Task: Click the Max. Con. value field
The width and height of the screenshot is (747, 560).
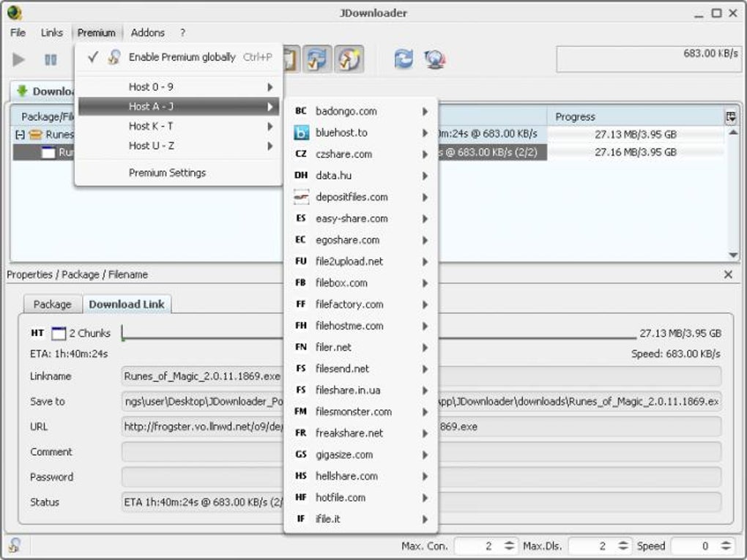Action: (x=479, y=545)
